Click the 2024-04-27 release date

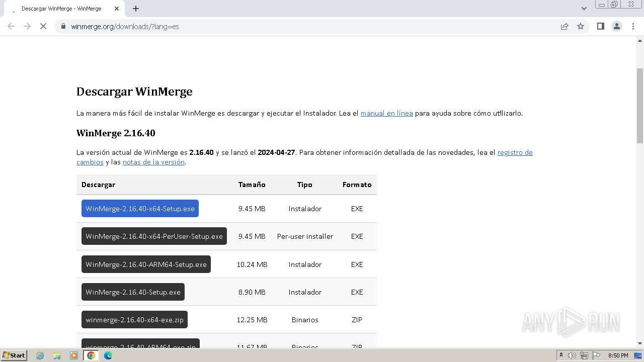[x=277, y=152]
